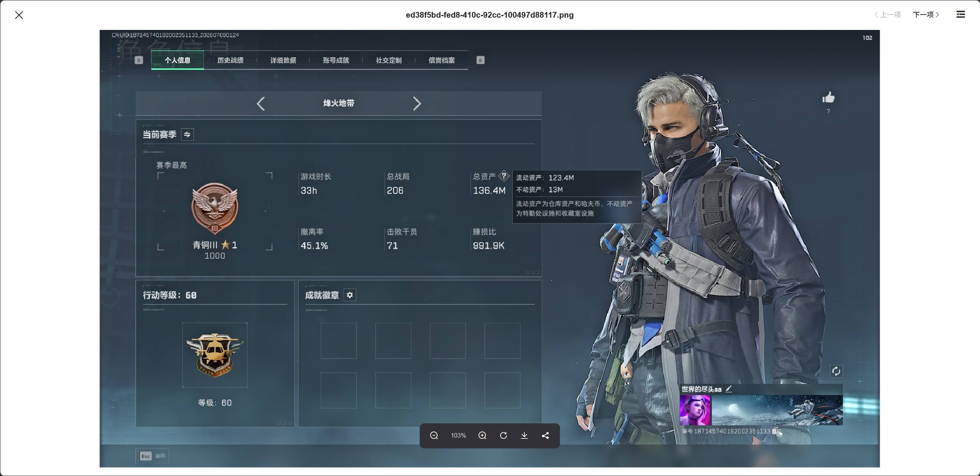
Task: Click the zoom out magnifier icon
Action: (434, 435)
